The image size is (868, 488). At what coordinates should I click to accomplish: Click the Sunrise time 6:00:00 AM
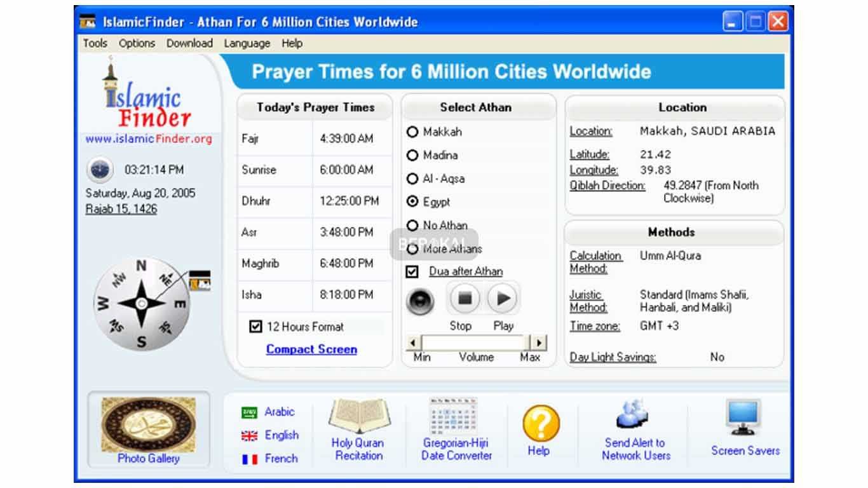(x=346, y=170)
